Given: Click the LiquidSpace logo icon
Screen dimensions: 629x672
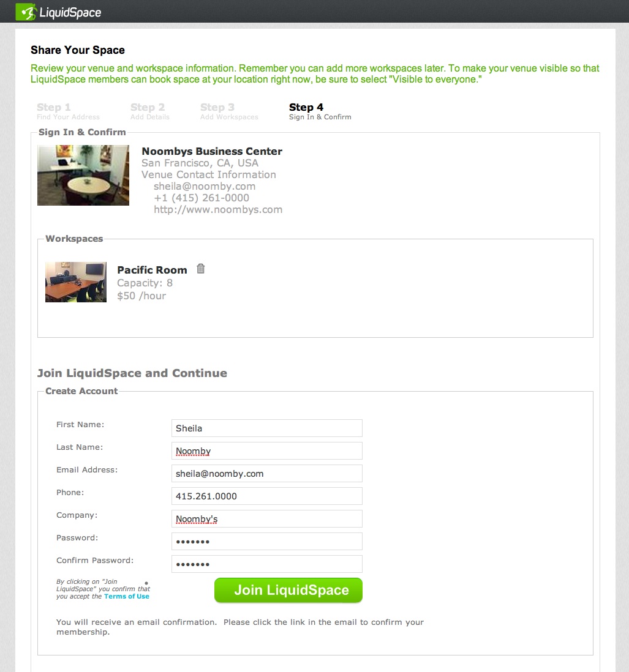Looking at the screenshot, I should tap(26, 12).
